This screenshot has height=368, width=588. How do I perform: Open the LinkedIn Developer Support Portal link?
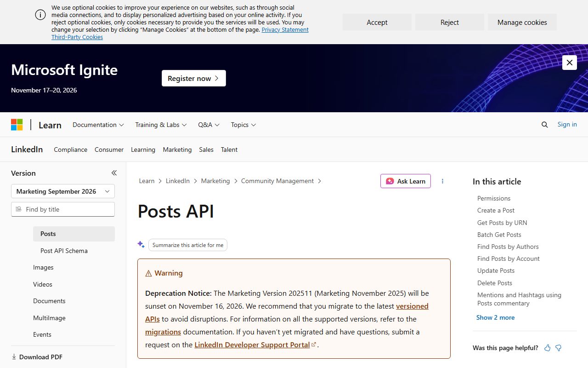[252, 345]
